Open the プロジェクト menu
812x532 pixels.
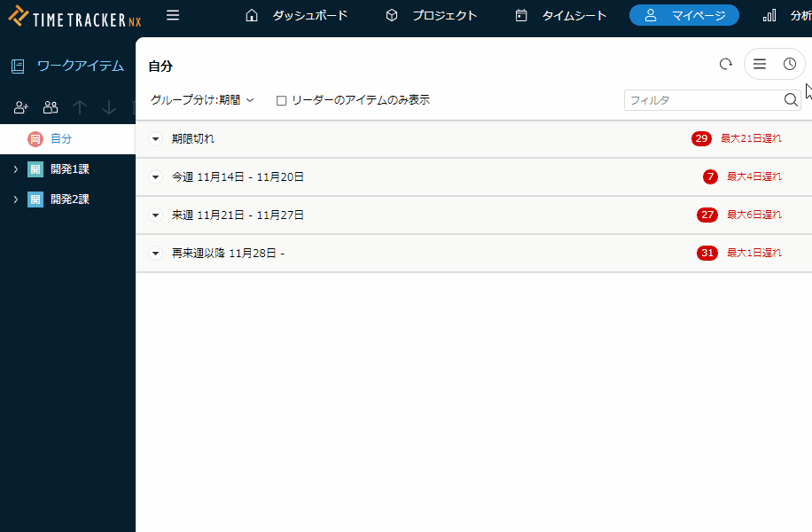433,15
